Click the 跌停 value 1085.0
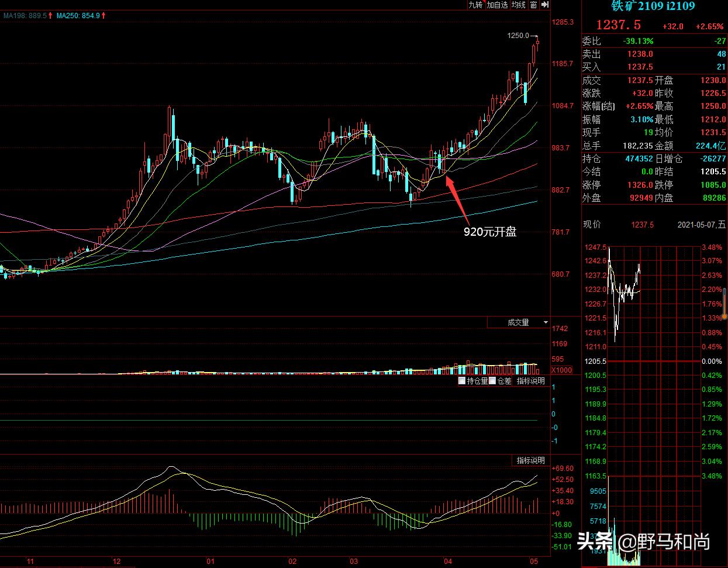728x568 pixels. 713,185
